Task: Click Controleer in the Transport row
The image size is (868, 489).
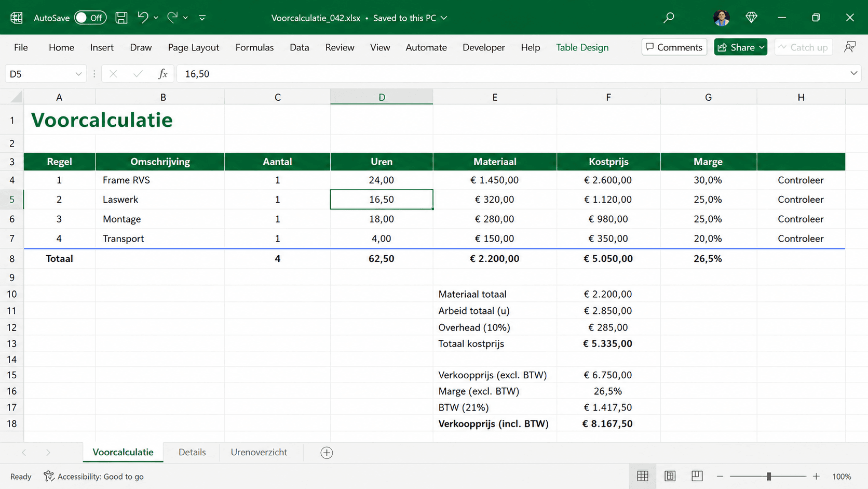Action: (x=801, y=239)
